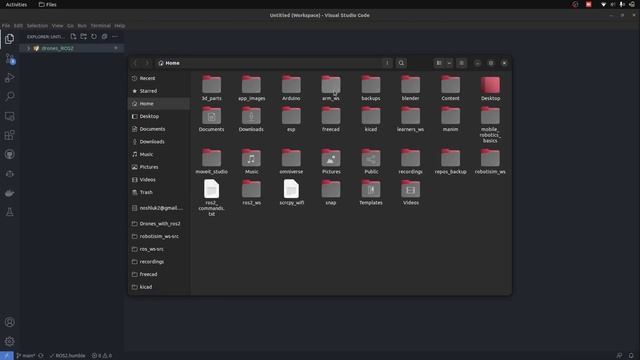Open the Terminal menu in VS Code
Screen dimensions: 640x360
[100, 25]
